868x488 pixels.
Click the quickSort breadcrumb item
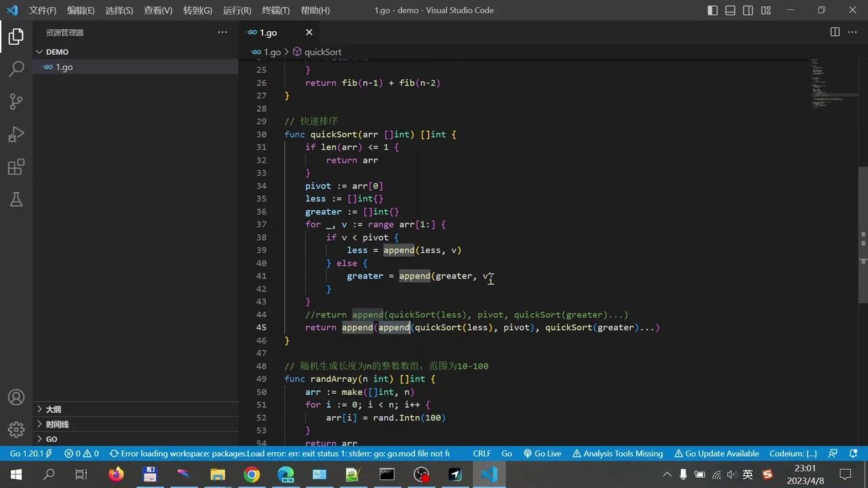[x=323, y=52]
